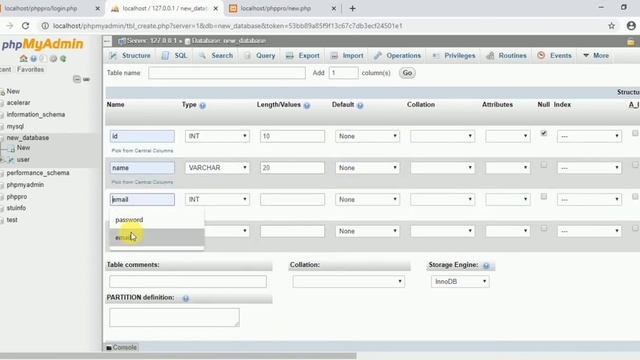Toggle Null checkbox for email column
Viewport: 640px width, 360px height.
(543, 197)
